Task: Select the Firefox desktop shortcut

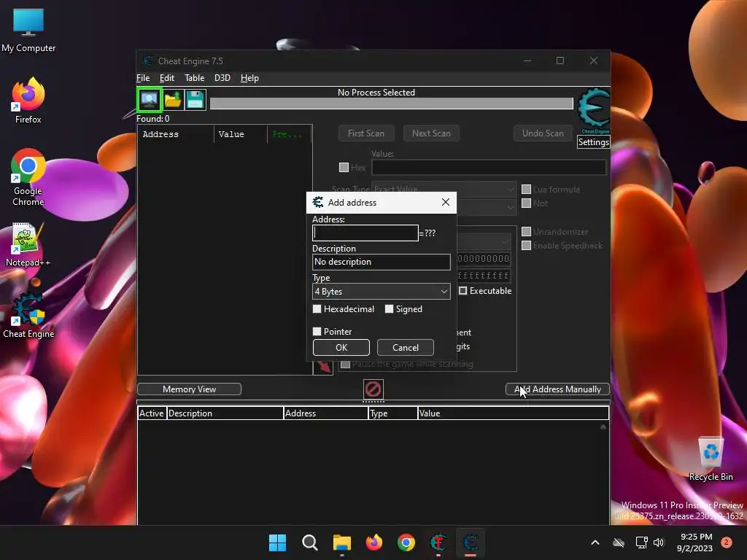Action: click(28, 101)
